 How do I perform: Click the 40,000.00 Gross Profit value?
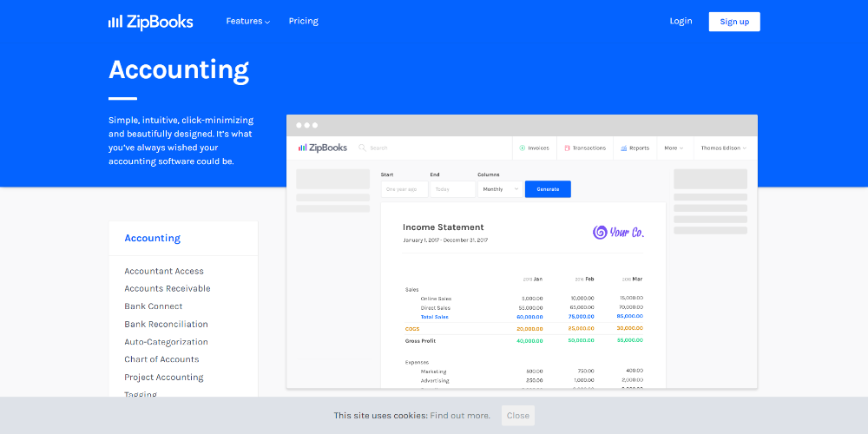[529, 341]
